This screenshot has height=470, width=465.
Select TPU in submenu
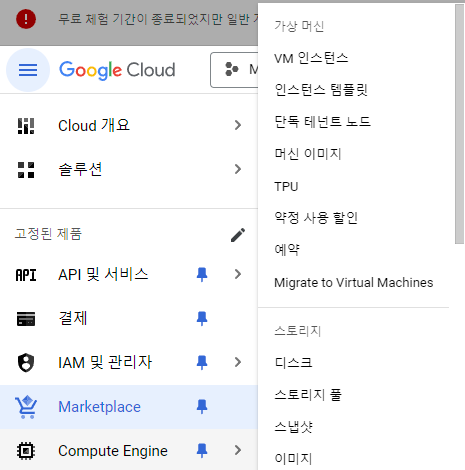click(286, 186)
